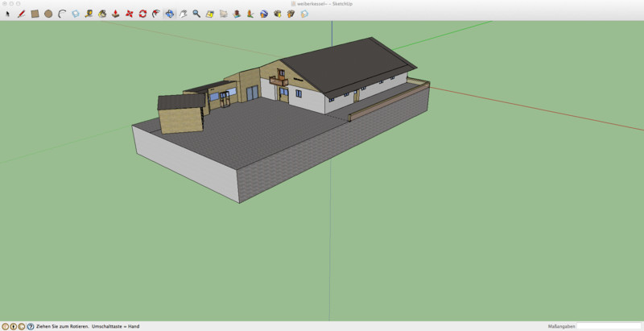This screenshot has width=644, height=331.
Task: Open Preview in Google Earth icon
Action: (264, 14)
